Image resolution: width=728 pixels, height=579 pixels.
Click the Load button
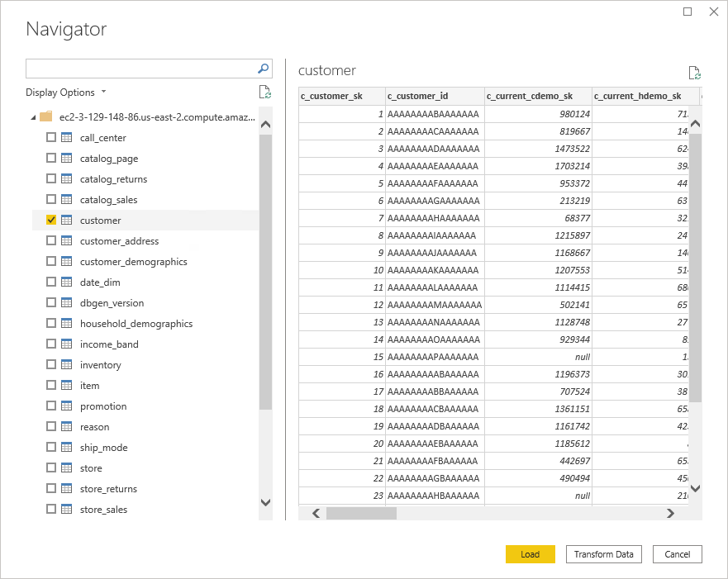tap(530, 554)
